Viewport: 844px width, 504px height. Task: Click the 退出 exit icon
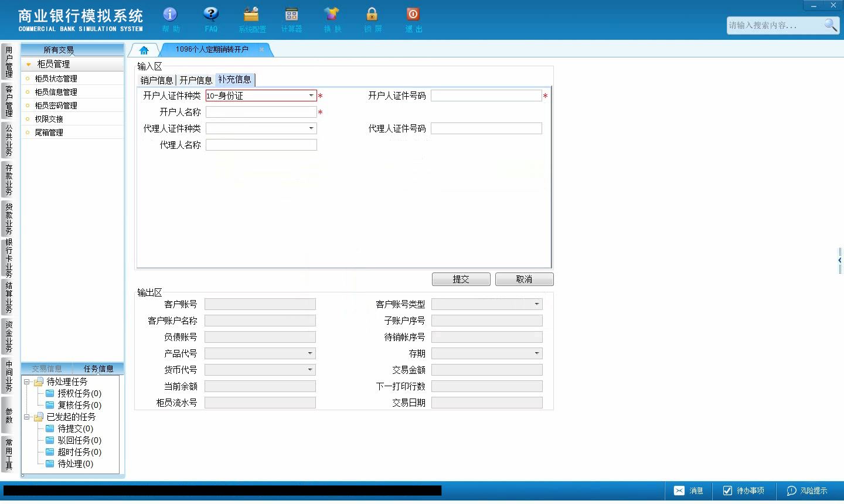click(413, 15)
